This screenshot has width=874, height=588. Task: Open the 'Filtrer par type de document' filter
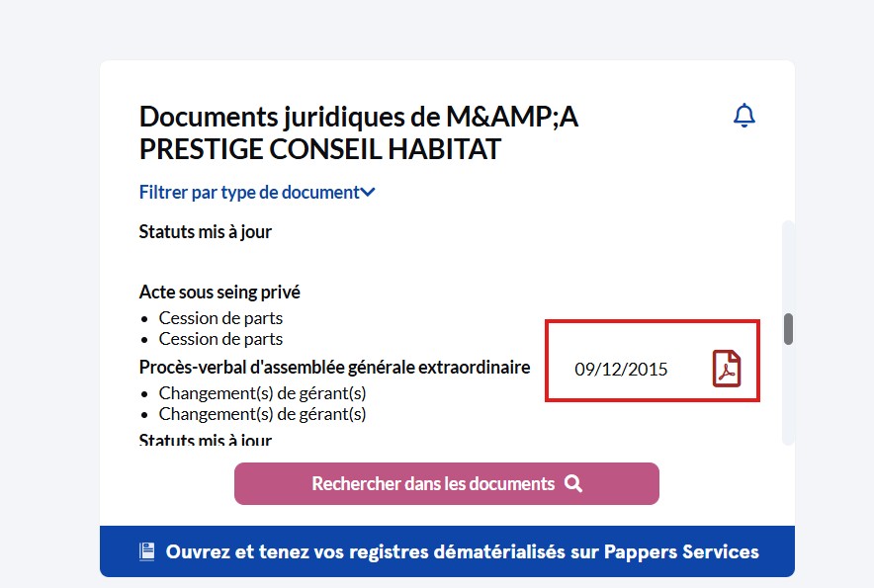pos(249,193)
